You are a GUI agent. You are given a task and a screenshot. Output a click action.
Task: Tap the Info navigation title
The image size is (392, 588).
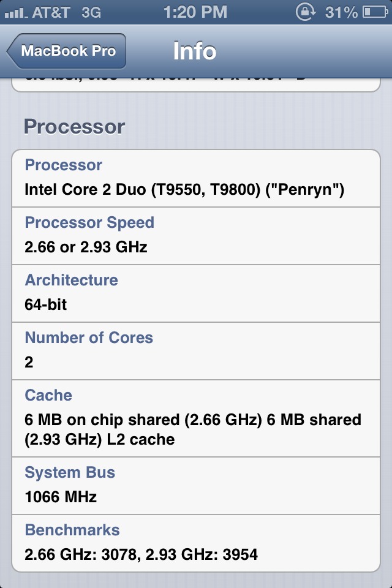[x=195, y=51]
